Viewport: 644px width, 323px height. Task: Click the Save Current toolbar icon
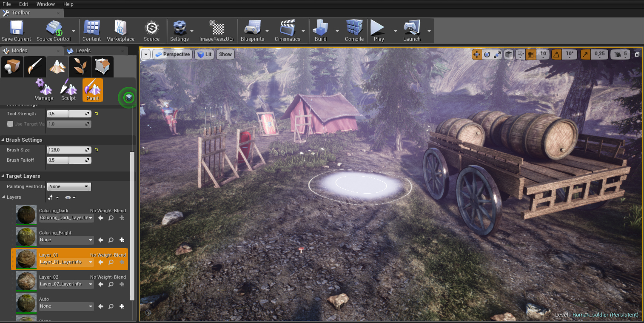click(17, 31)
